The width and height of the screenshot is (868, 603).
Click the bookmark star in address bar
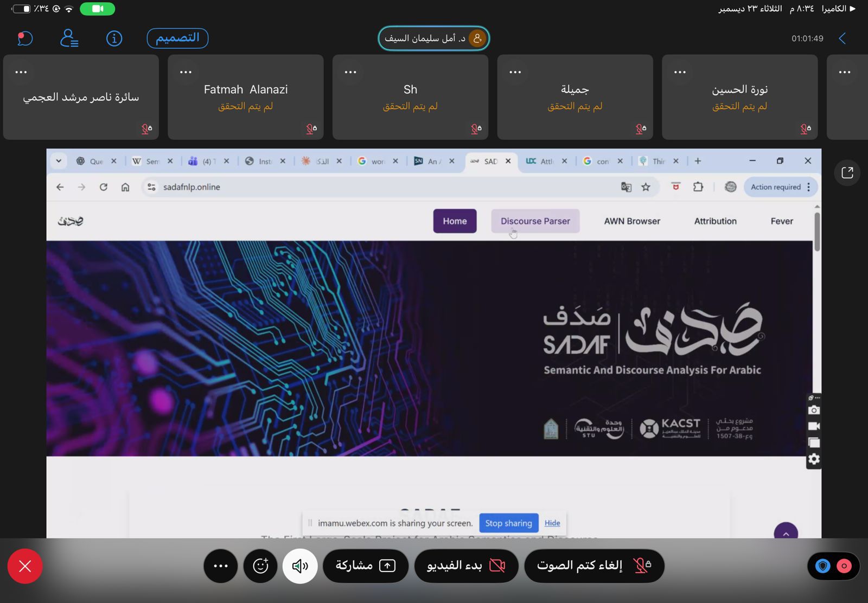click(x=646, y=187)
